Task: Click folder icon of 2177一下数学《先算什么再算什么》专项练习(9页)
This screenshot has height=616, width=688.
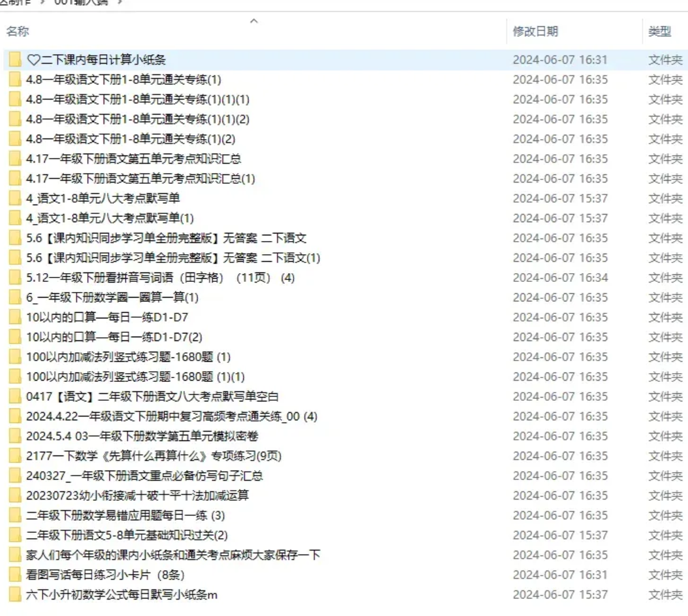Action: click(15, 456)
